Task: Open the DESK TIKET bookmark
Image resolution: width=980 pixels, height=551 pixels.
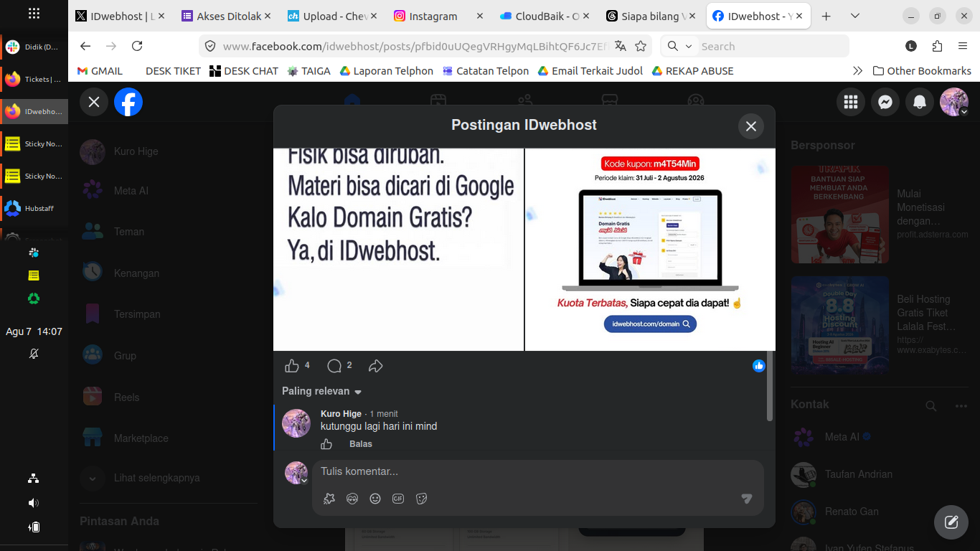Action: (x=173, y=71)
